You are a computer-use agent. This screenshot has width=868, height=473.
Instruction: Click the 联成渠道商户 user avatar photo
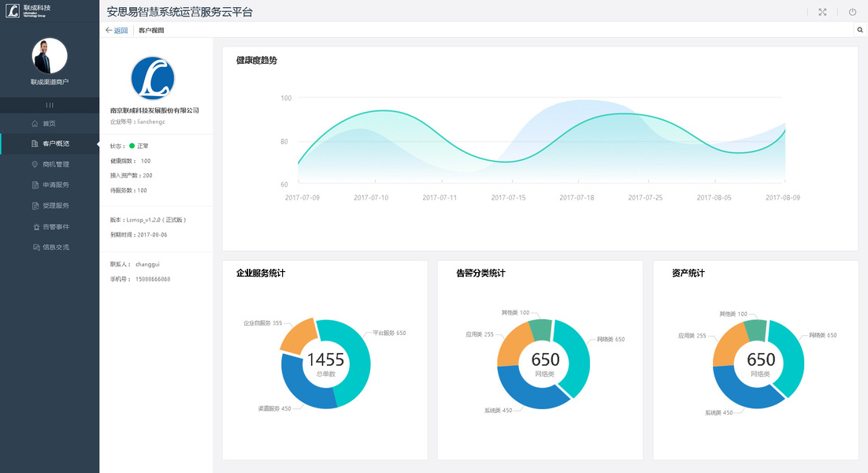(x=50, y=56)
